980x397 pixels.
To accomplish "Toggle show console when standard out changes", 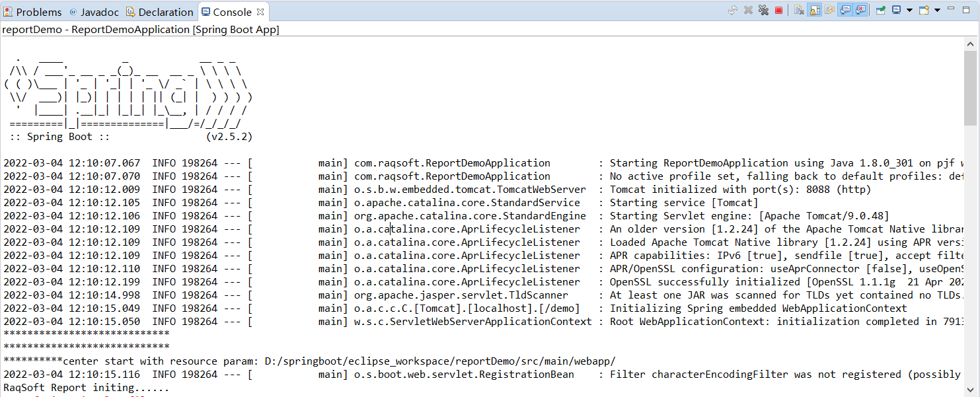I will click(845, 10).
